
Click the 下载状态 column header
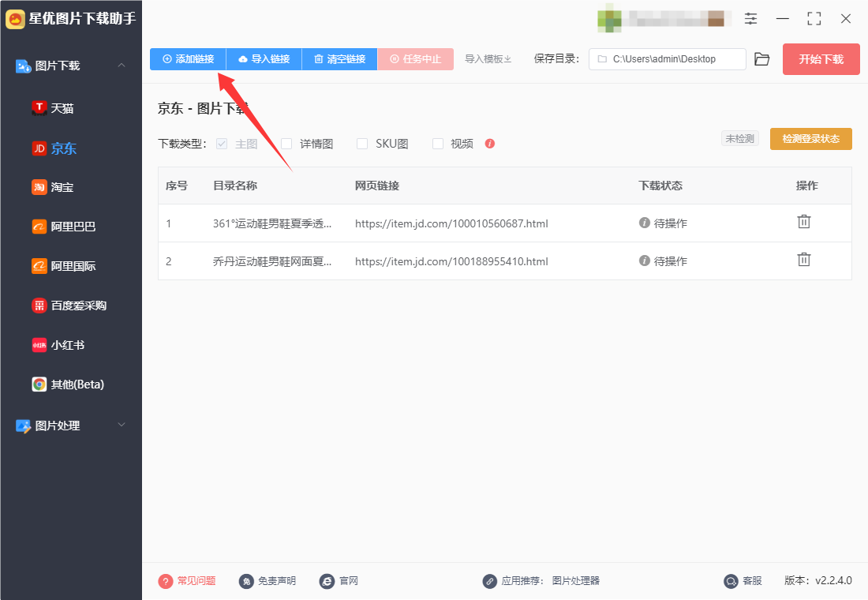[x=660, y=186]
